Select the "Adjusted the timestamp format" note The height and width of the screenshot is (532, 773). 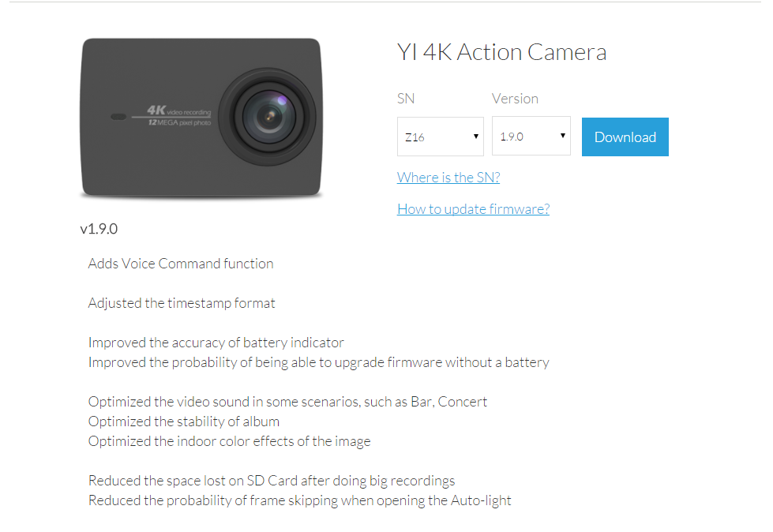[x=182, y=303]
